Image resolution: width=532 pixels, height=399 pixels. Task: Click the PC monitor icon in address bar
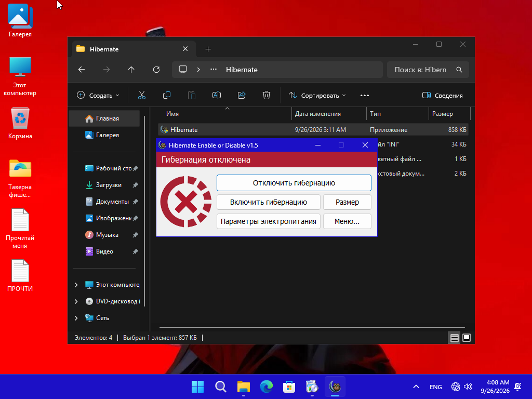pos(183,70)
